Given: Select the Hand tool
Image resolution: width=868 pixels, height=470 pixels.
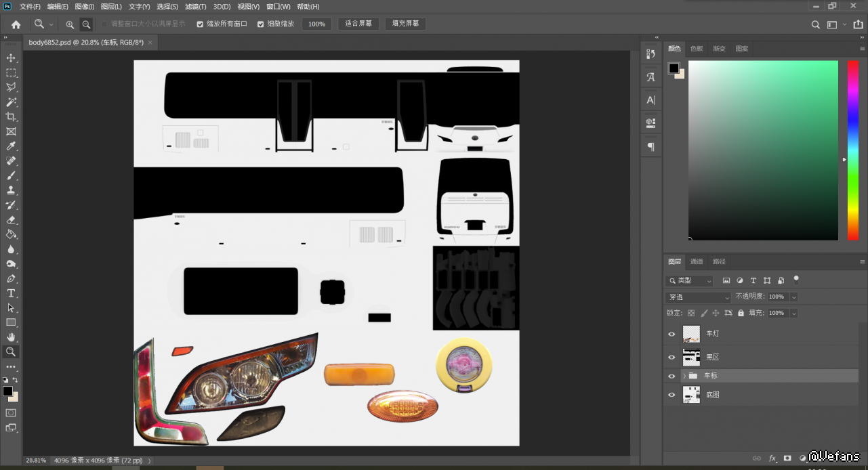Looking at the screenshot, I should 11,337.
